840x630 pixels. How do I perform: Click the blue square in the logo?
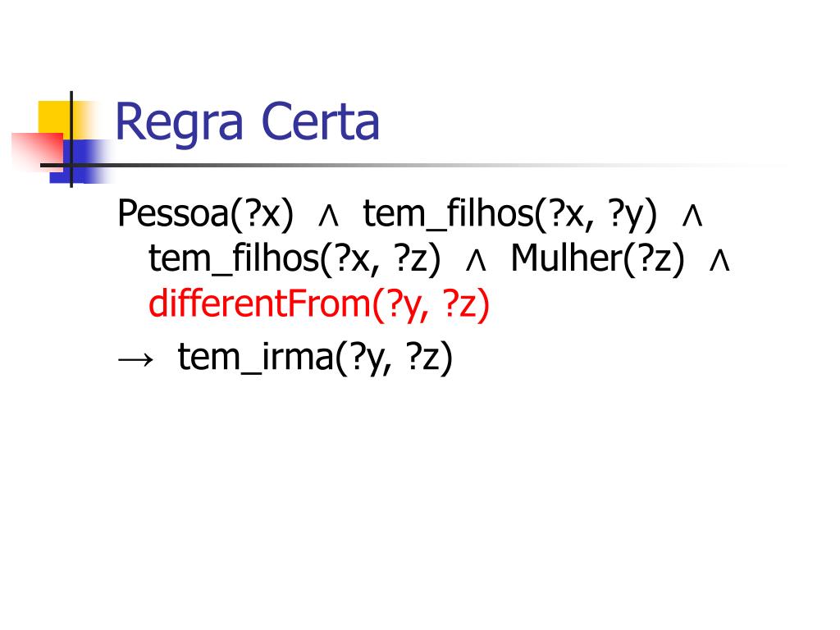pos(80,162)
